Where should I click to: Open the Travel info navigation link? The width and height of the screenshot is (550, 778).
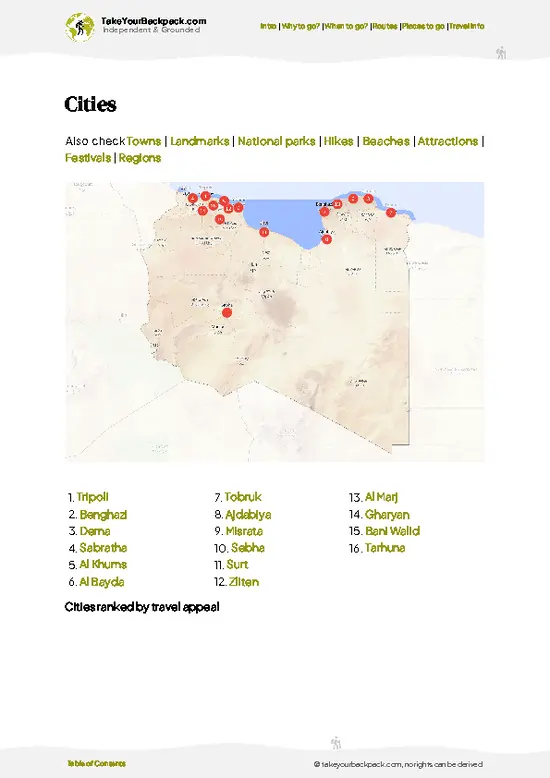click(x=467, y=26)
